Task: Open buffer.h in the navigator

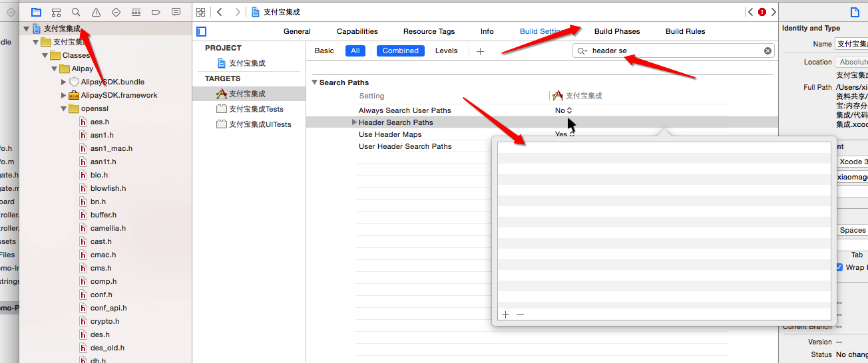Action: (x=103, y=215)
